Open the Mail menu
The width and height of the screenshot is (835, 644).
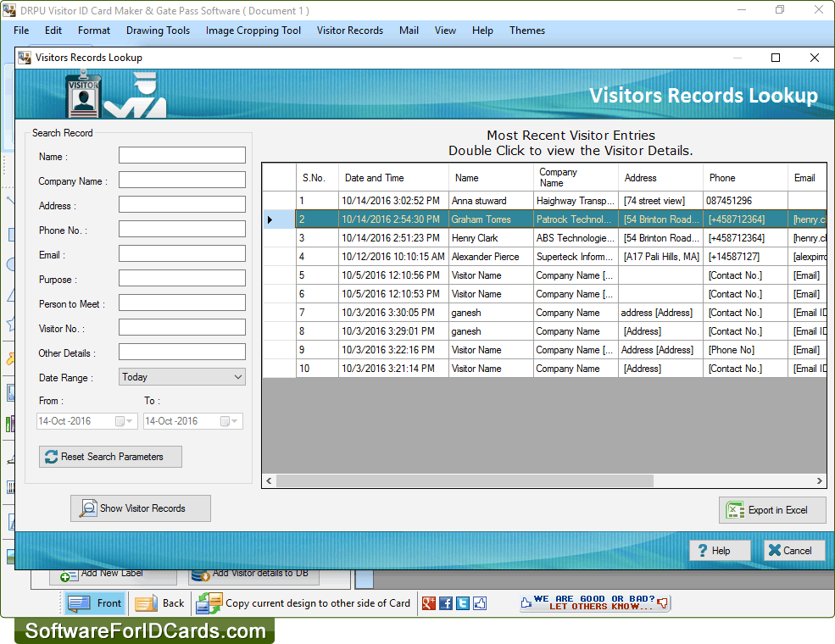coord(409,31)
